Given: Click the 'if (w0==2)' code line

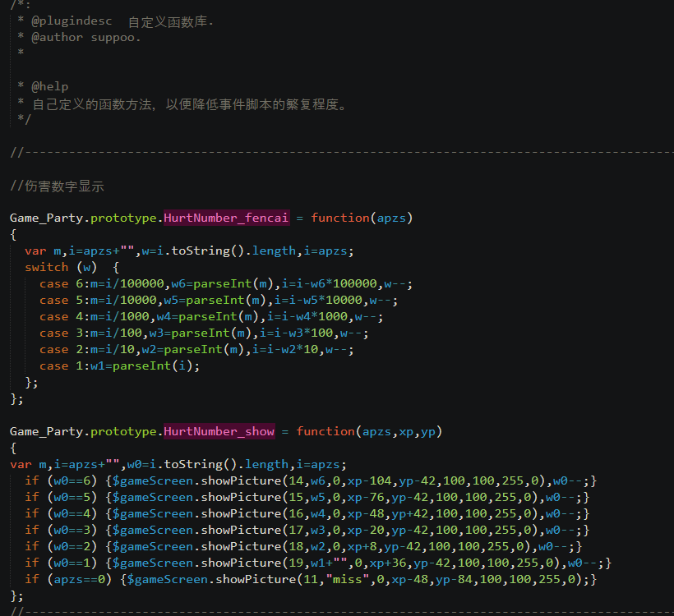Looking at the screenshot, I should pyautogui.click(x=303, y=546).
